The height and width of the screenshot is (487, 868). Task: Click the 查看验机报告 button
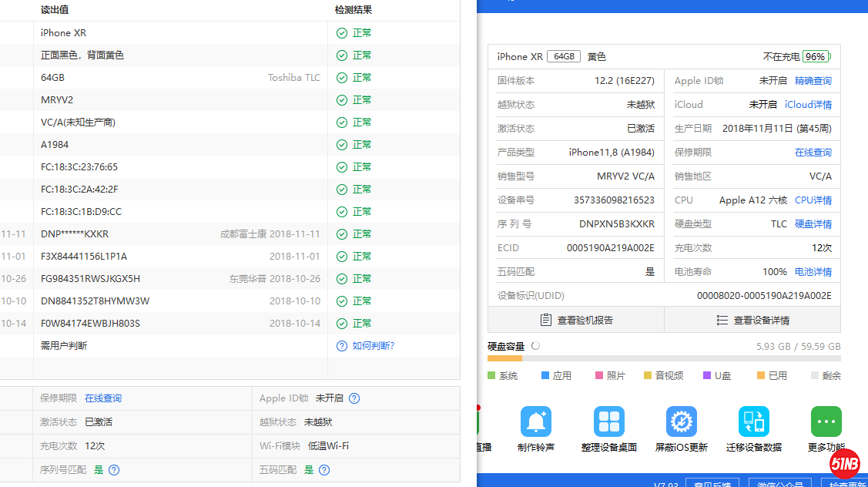576,320
